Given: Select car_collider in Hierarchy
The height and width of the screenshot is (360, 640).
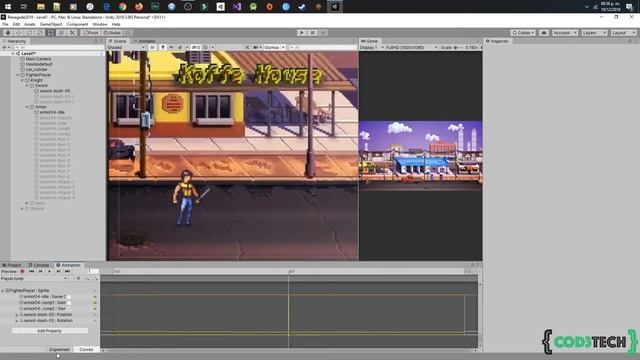Looking at the screenshot, I should click(36, 70).
